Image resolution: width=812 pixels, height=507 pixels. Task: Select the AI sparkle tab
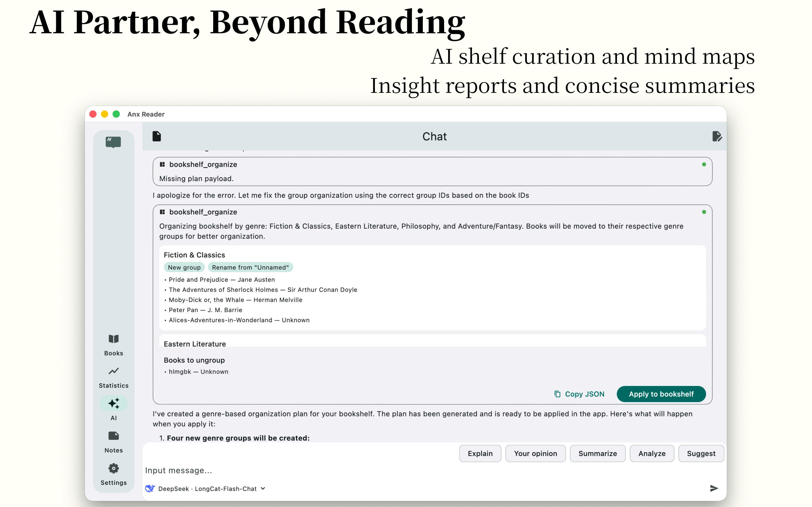pos(114,403)
